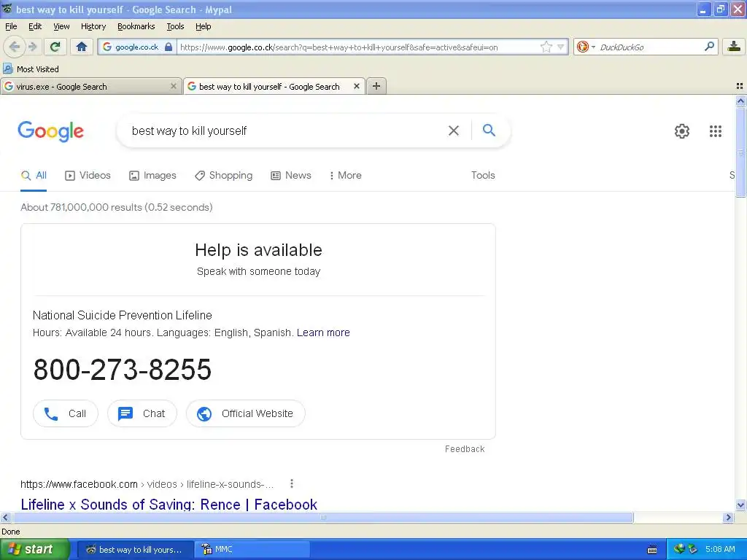Click the vertical scrollbar down arrow
Viewport: 747px width, 560px height.
click(x=740, y=505)
